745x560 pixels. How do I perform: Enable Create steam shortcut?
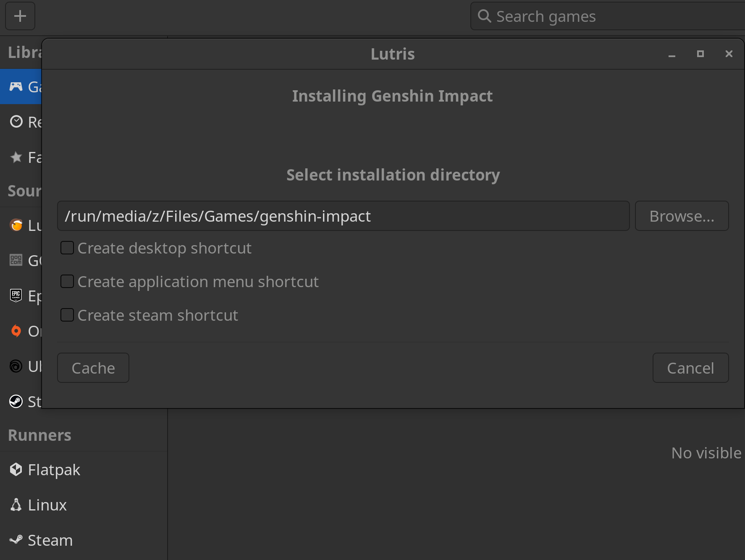pos(67,315)
